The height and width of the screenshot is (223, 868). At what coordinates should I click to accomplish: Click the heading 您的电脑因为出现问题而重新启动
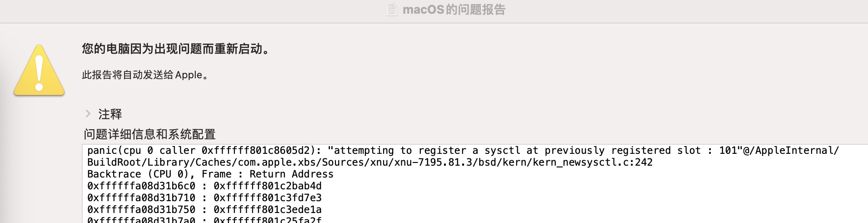click(x=175, y=49)
